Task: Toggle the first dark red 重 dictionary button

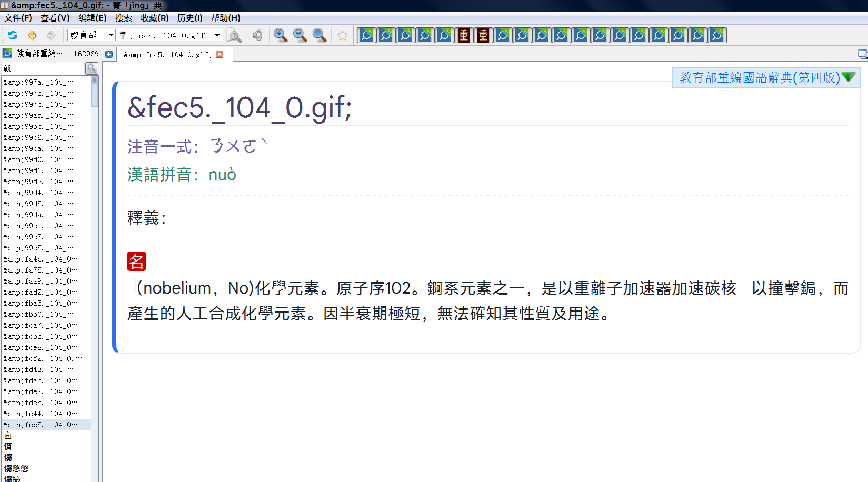Action: click(x=464, y=35)
